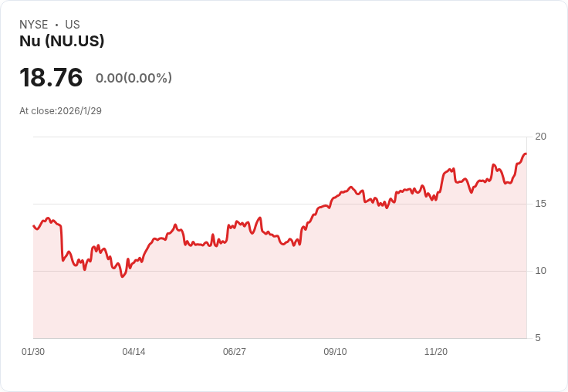Click the price line peak above 11/20
This screenshot has width=568, height=392.
tap(453, 168)
